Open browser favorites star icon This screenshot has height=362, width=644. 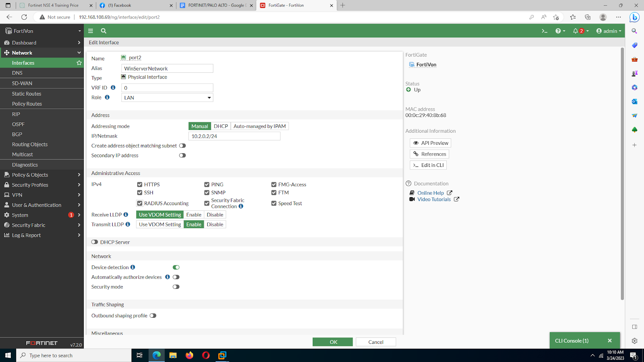coord(573,17)
